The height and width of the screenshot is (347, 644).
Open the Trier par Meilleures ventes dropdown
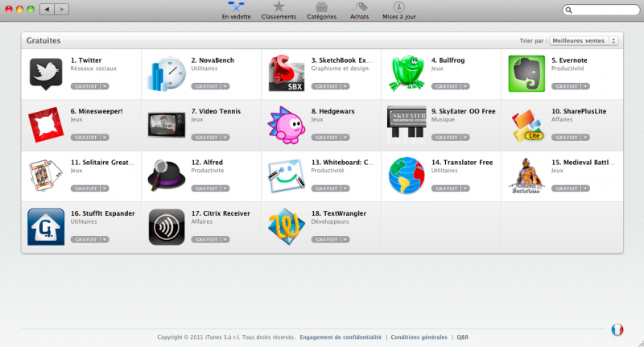coord(584,40)
